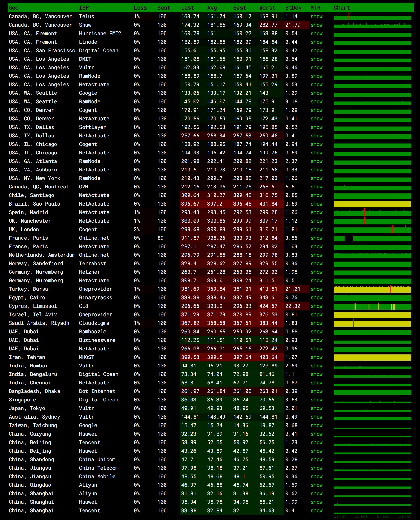
Task: Select last value 15.47 for Taiwan Taichung
Action: (x=189, y=425)
